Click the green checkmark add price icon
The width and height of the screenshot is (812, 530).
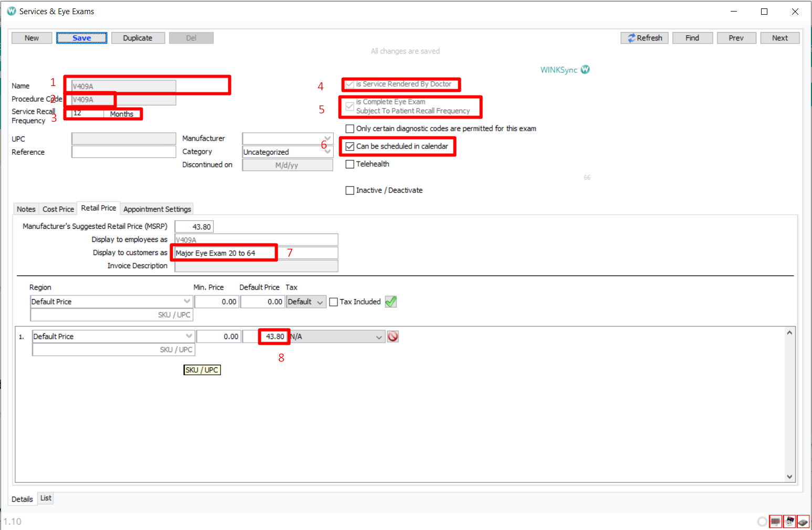pyautogui.click(x=391, y=302)
